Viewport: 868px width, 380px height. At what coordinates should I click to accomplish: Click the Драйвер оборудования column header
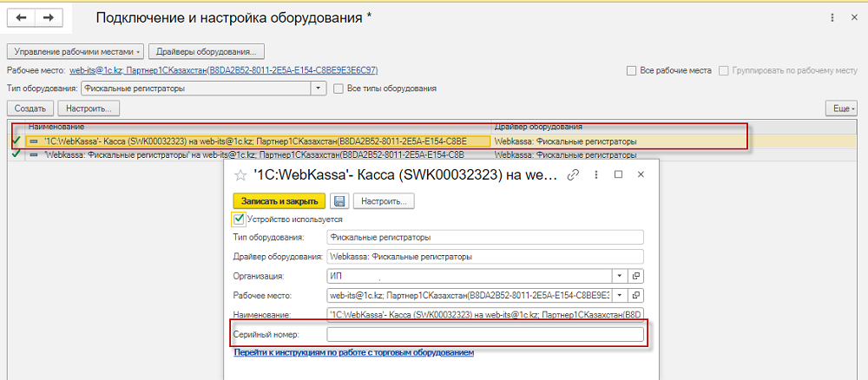click(x=675, y=126)
